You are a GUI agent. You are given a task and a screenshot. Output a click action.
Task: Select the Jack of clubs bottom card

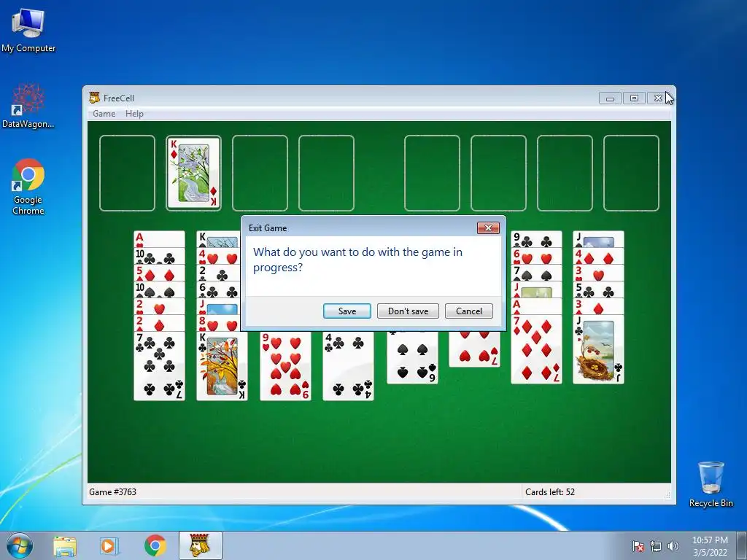598,349
